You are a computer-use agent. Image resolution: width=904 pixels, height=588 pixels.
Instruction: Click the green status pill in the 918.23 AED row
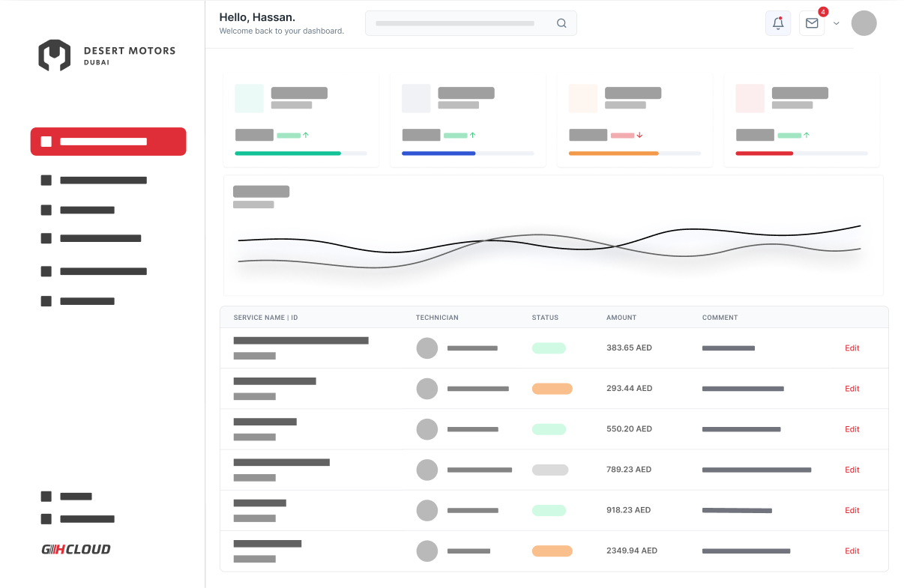pos(549,510)
